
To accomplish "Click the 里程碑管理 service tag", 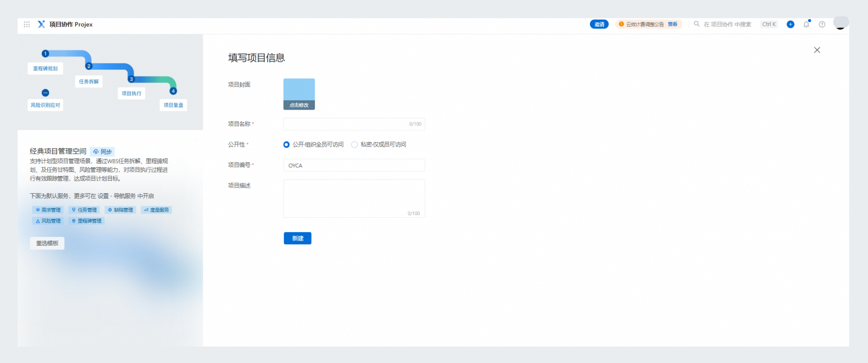I will (87, 221).
